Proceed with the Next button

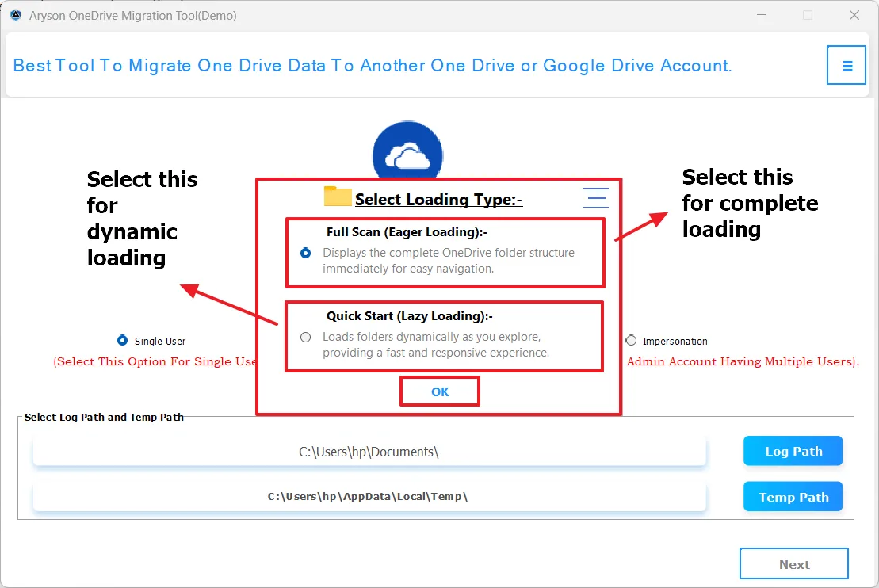coord(793,564)
